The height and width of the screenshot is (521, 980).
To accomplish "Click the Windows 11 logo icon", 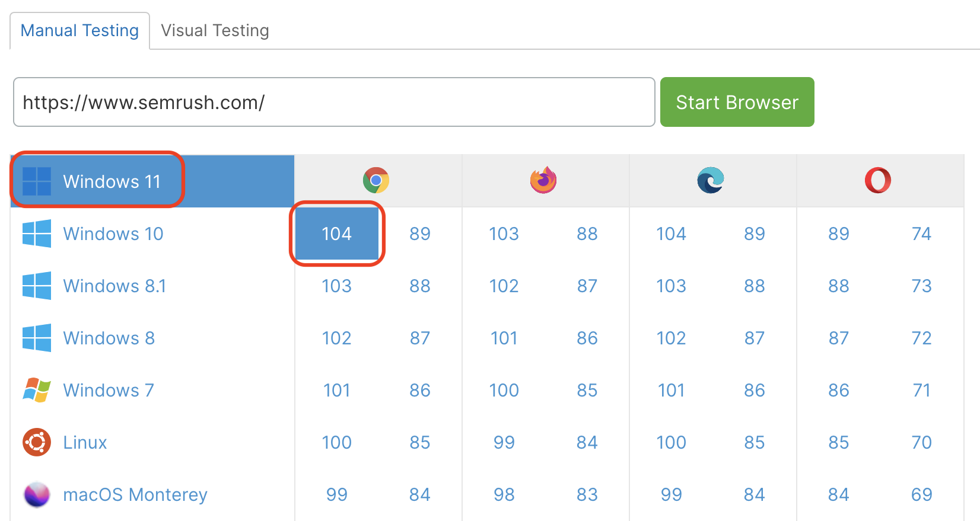I will click(x=37, y=181).
